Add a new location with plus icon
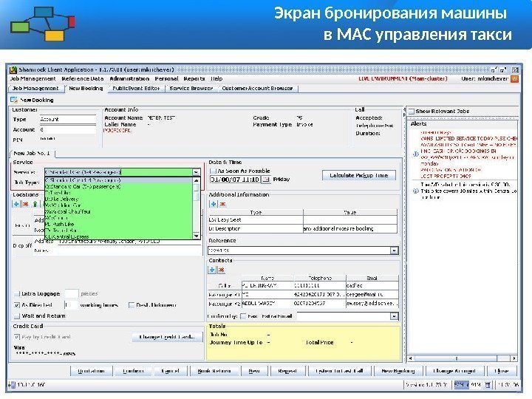Screen dimensions: 532x399 [16, 204]
